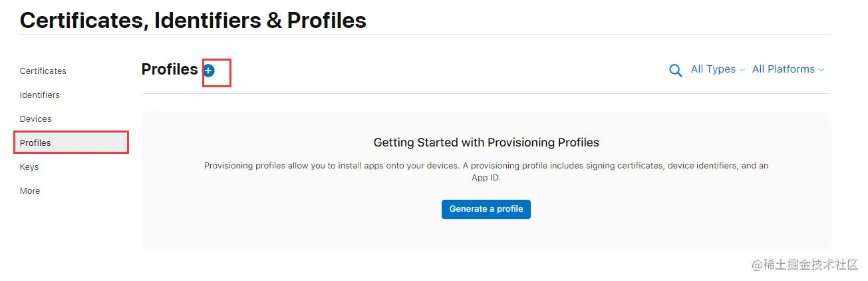The width and height of the screenshot is (868, 281).
Task: Click the chevron next to All Platforms
Action: point(821,70)
